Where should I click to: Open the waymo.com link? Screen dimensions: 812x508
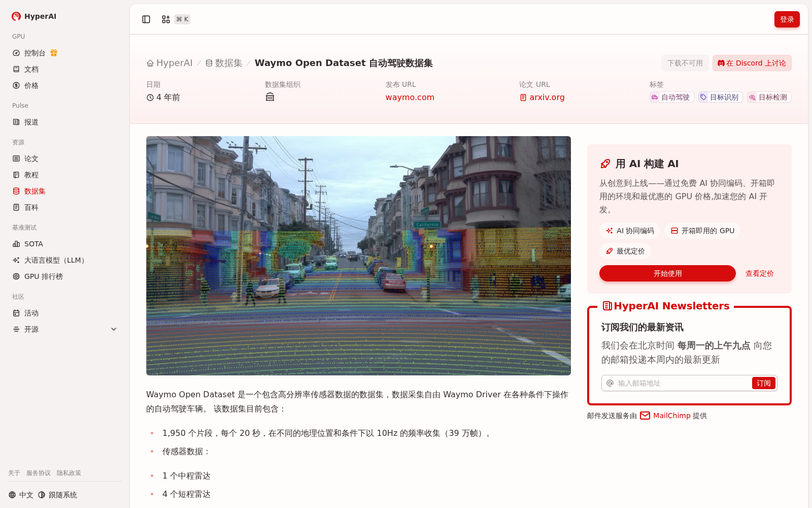[410, 97]
